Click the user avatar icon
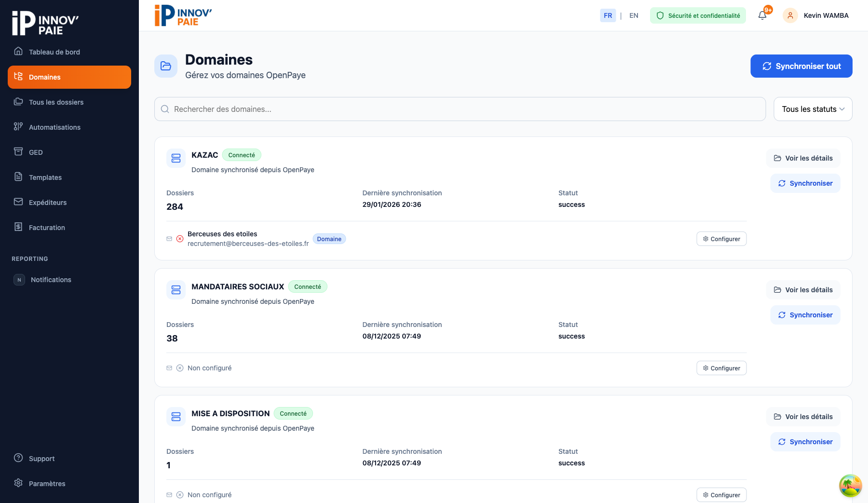The width and height of the screenshot is (868, 503). pyautogui.click(x=790, y=15)
